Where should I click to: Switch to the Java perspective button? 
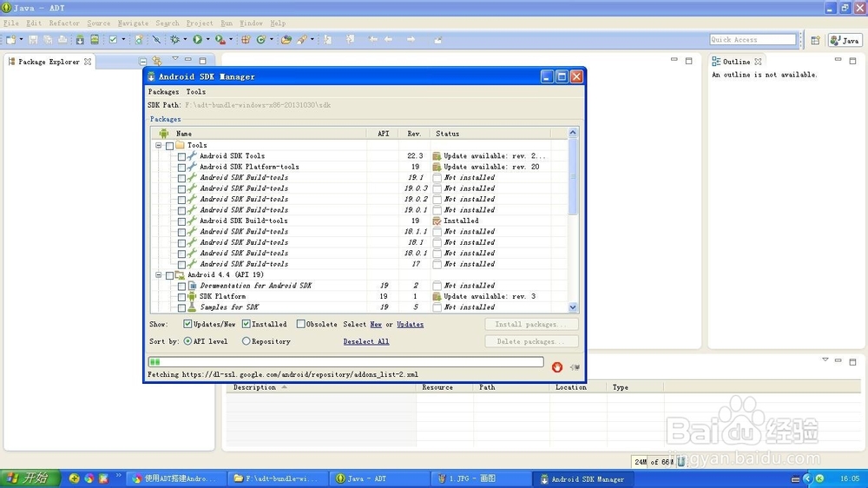[x=845, y=40]
